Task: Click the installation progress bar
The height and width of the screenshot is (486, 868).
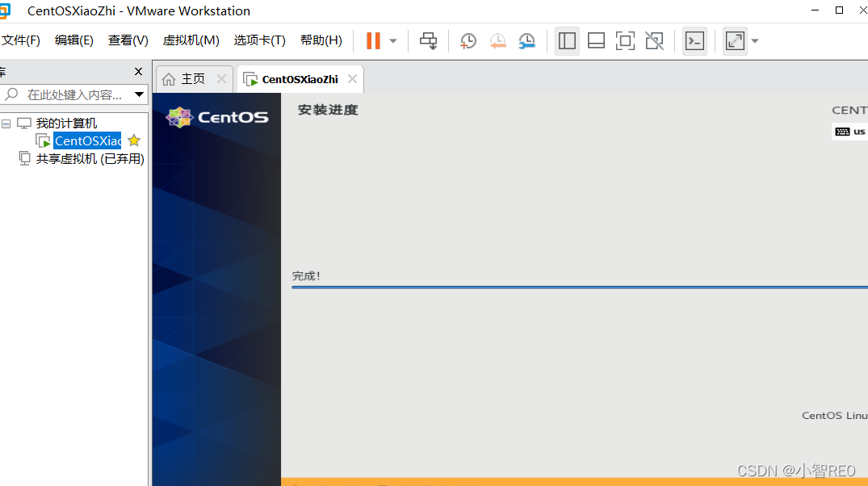Action: [x=580, y=287]
